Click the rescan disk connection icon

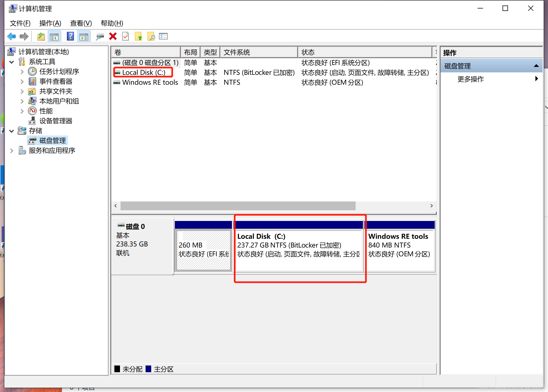tap(100, 36)
